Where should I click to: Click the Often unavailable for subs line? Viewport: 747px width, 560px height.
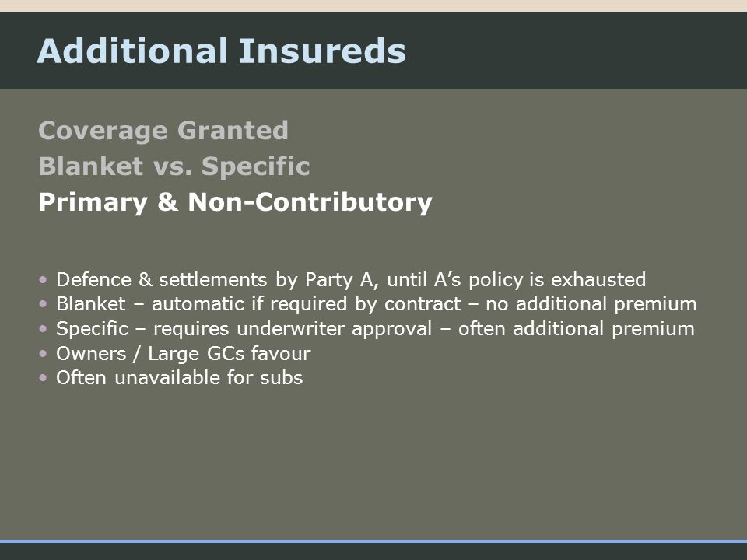pos(180,378)
